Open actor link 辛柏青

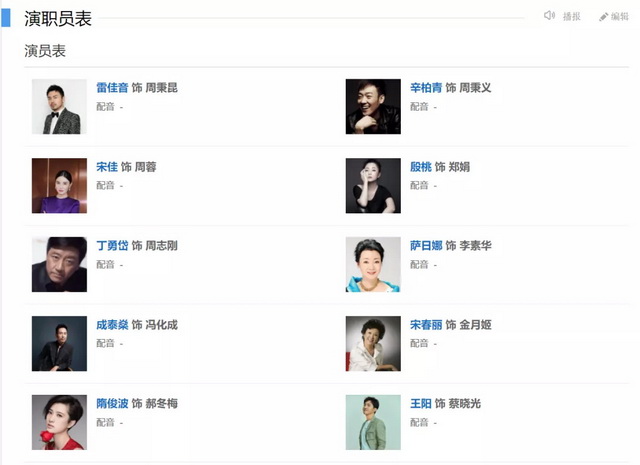(426, 88)
